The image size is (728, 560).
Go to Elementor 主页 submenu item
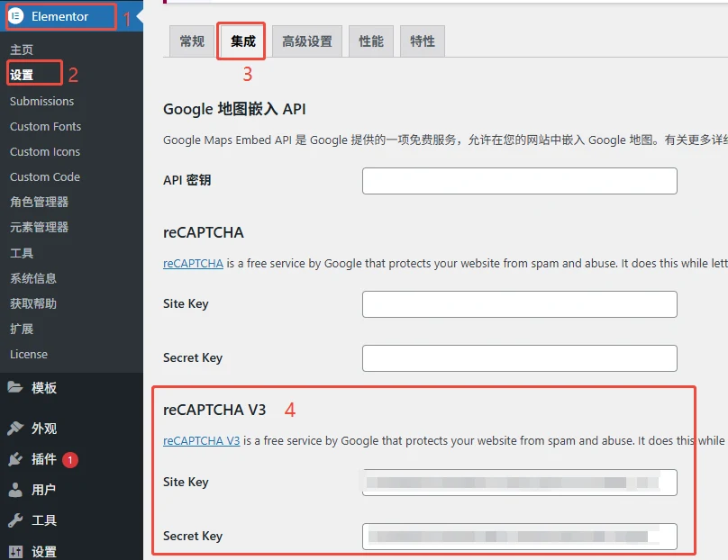click(x=22, y=50)
